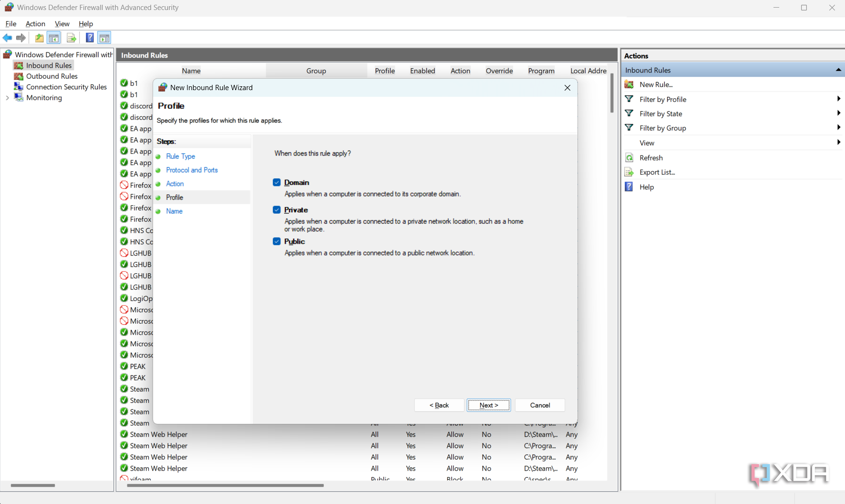Screen dimensions: 845x504
Task: Uncheck the Private profile checkbox
Action: pyautogui.click(x=277, y=210)
